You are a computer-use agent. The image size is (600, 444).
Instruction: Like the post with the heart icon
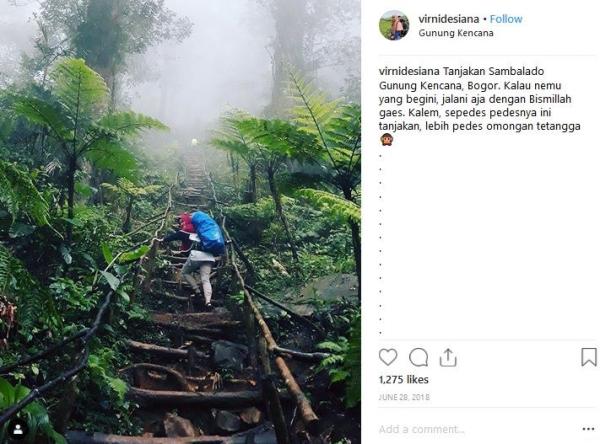click(x=388, y=357)
